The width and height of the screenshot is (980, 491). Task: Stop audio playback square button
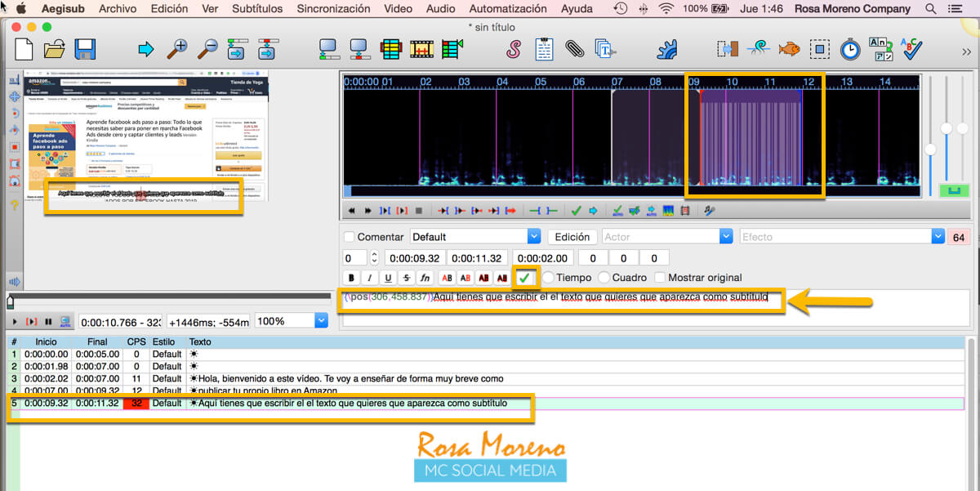point(419,211)
